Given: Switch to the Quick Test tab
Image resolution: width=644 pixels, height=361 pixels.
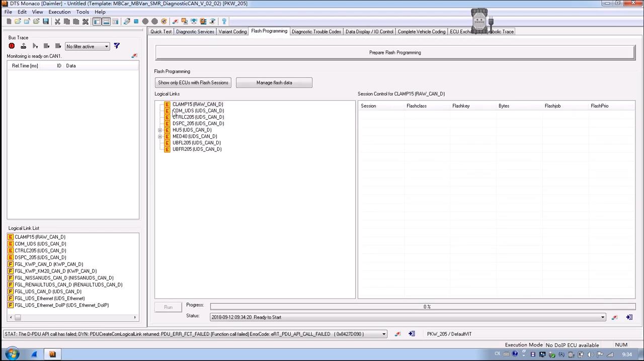Looking at the screenshot, I should (x=161, y=32).
